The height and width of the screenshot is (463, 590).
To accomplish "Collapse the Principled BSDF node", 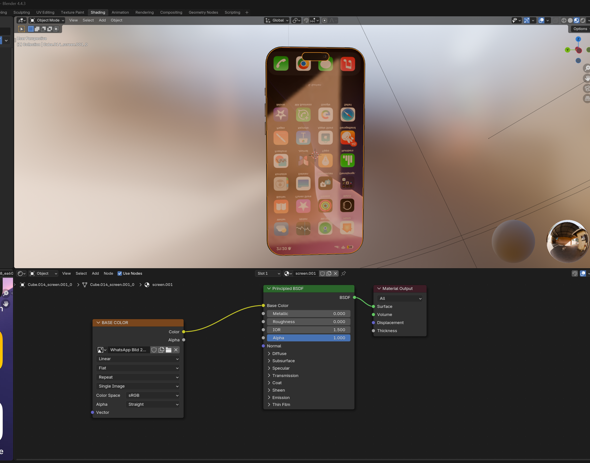I will click(x=269, y=289).
